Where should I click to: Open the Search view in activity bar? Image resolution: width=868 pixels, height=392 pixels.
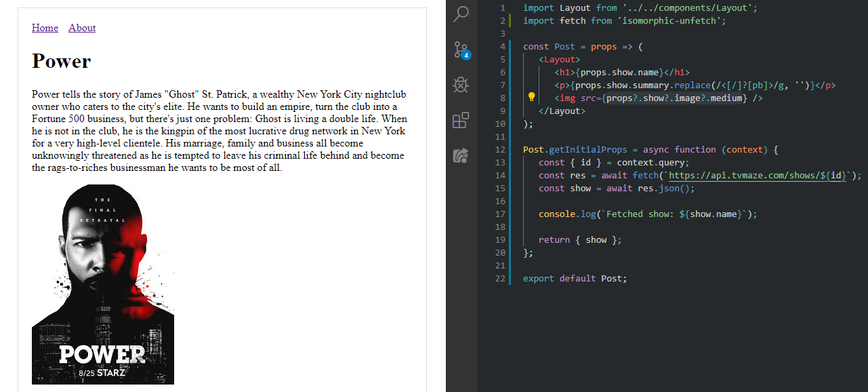tap(461, 14)
